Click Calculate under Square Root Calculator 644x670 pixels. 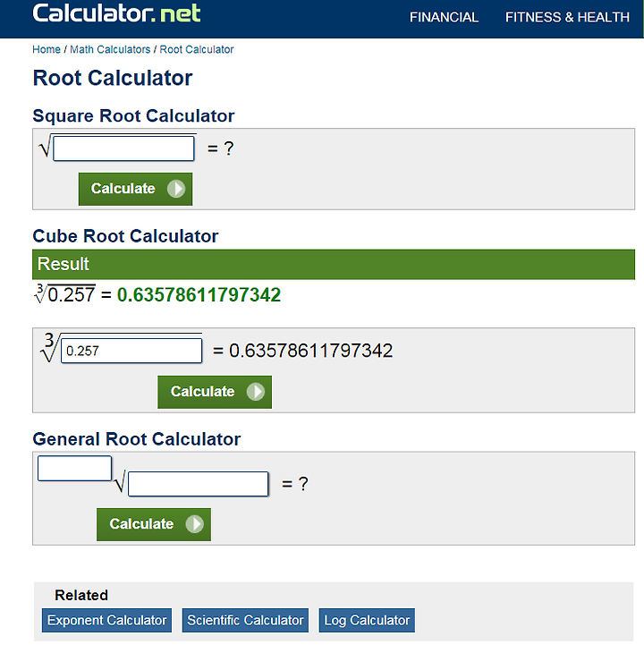click(x=135, y=189)
